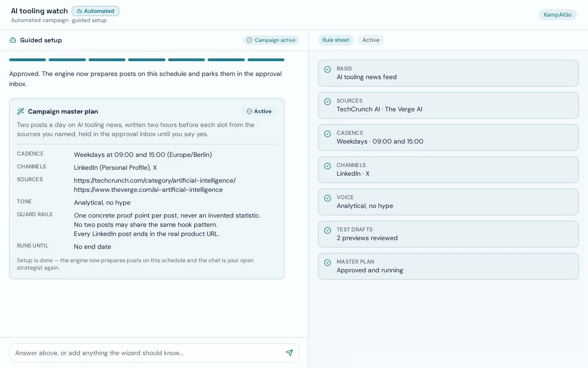This screenshot has width=588, height=368.
Task: Click the check icon on the Cadence rule
Action: pyautogui.click(x=328, y=134)
